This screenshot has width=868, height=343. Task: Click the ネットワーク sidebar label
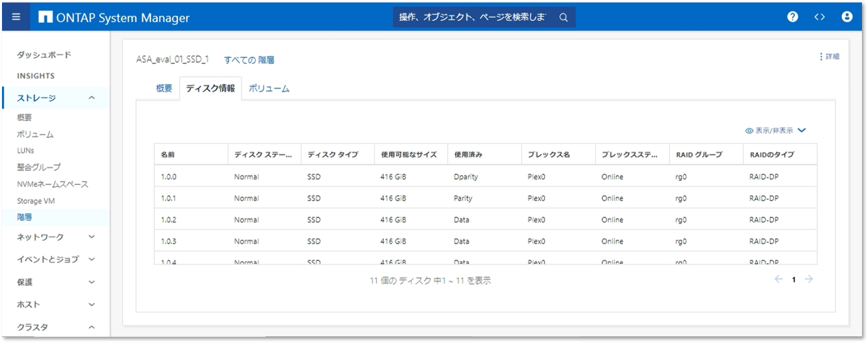tap(40, 237)
